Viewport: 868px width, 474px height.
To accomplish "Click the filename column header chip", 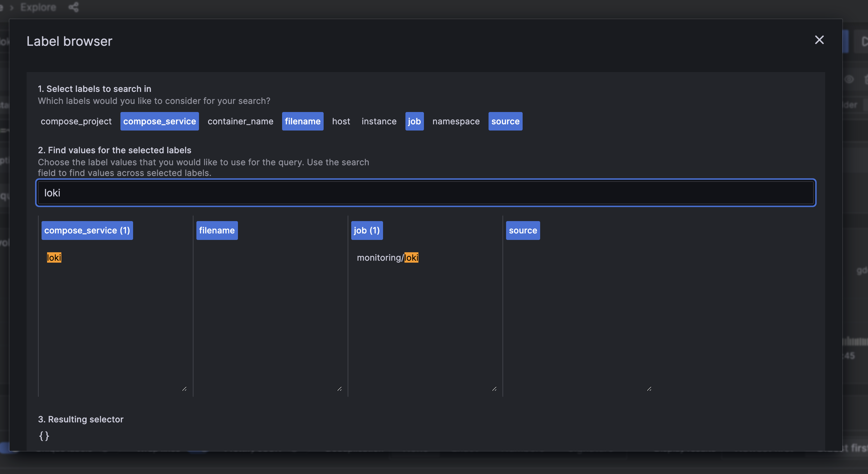I will (217, 230).
